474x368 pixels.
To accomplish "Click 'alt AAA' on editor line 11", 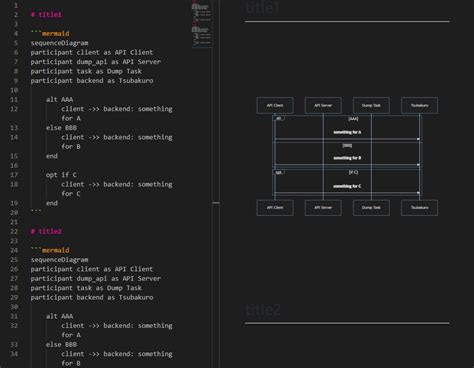I will [59, 99].
